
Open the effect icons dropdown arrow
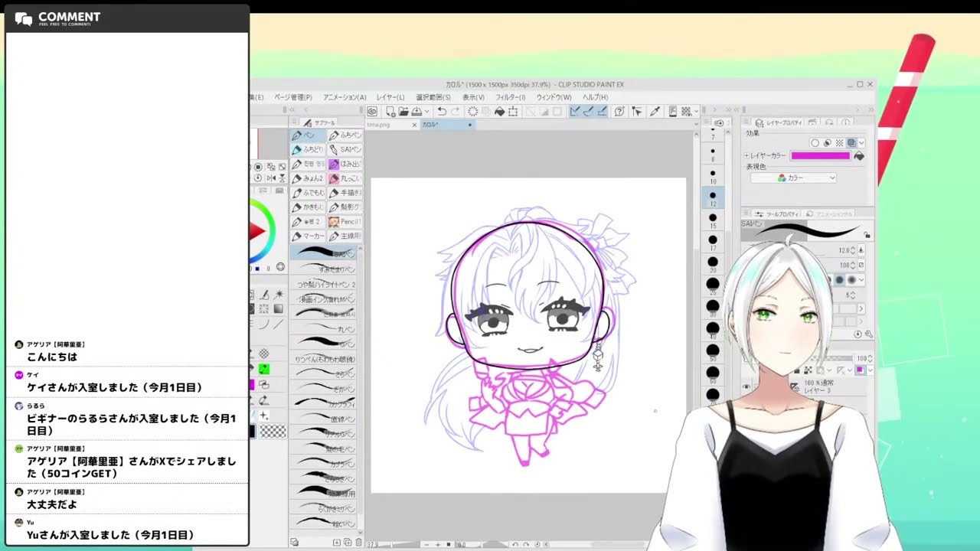[x=861, y=143]
